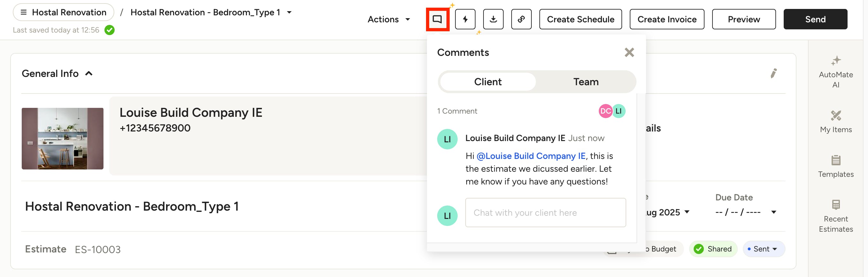Image resolution: width=868 pixels, height=277 pixels.
Task: Click the lightning bolt quick actions icon
Action: pyautogui.click(x=465, y=19)
